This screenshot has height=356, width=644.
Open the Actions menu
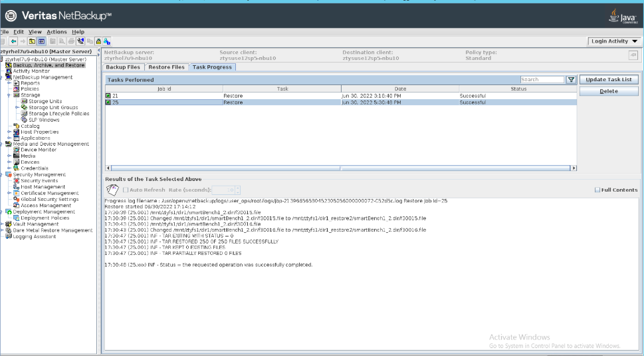point(56,32)
